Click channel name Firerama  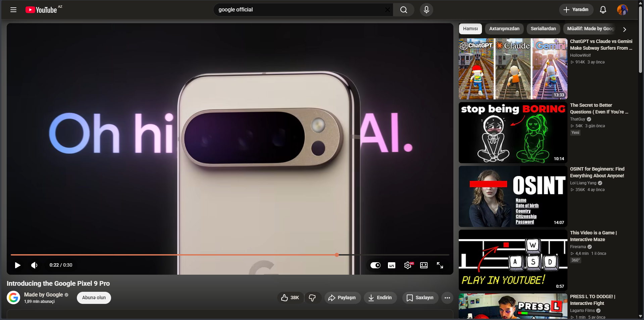[578, 247]
